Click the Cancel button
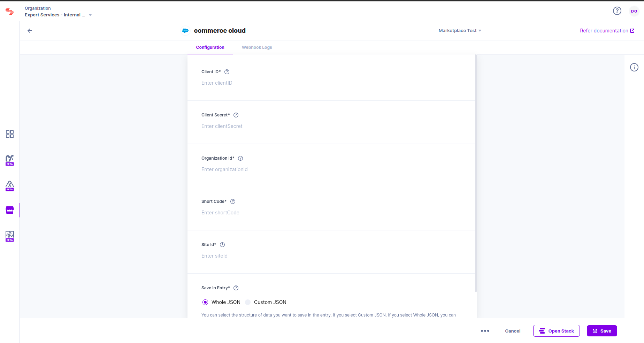 [513, 331]
